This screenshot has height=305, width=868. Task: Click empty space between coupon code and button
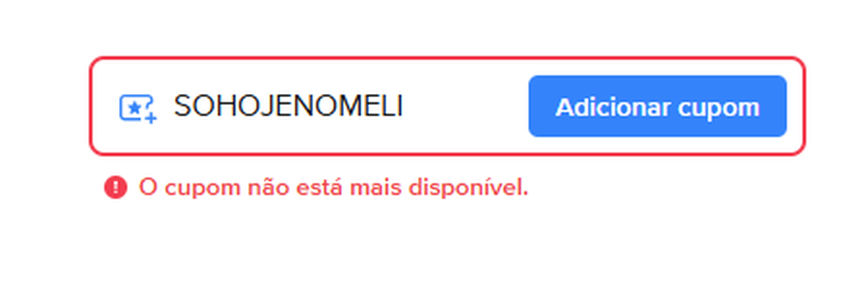click(x=466, y=107)
